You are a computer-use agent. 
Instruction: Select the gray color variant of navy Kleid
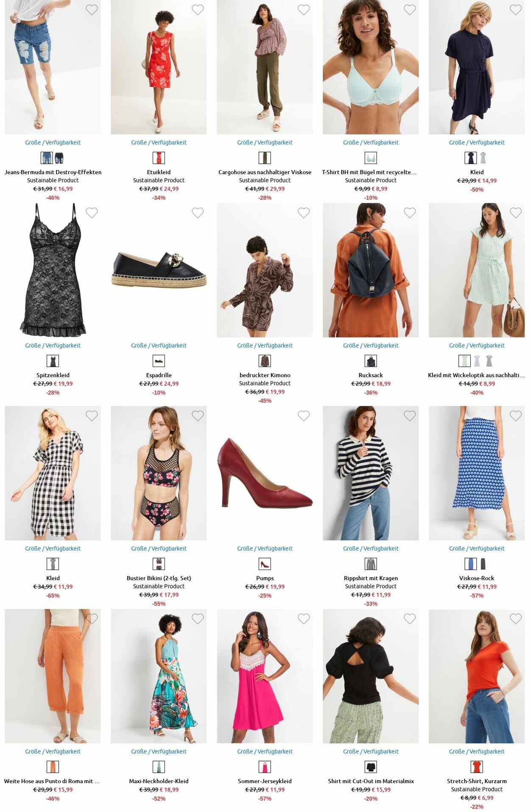click(x=483, y=158)
